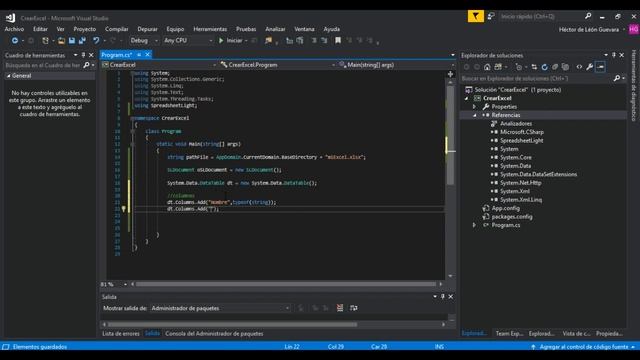The width and height of the screenshot is (640, 360).
Task: Click View Code icon in Solution Explorer
Action: [579, 67]
